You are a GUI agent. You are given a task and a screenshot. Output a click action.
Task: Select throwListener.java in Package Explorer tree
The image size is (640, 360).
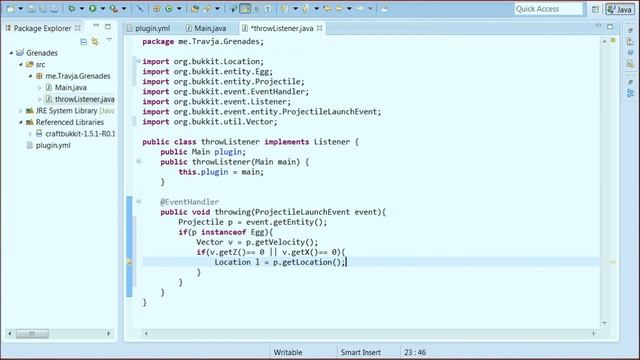pos(80,99)
